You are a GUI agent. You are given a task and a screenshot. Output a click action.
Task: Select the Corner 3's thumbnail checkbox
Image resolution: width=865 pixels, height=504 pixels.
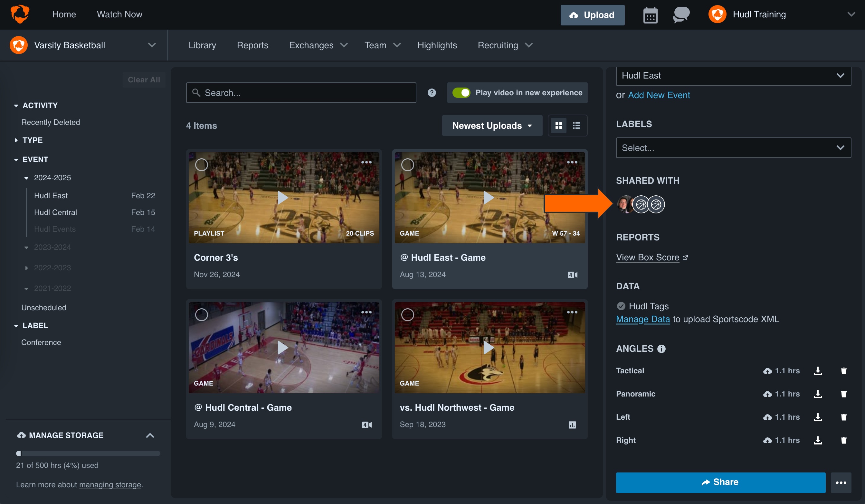[202, 165]
